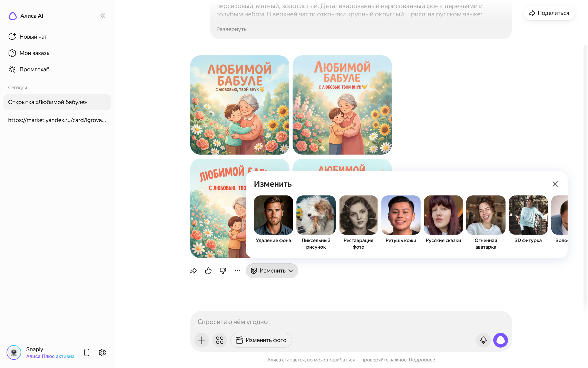Image resolution: width=588 pixels, height=368 pixels.
Task: Open more options ellipsis menu
Action: (x=238, y=271)
